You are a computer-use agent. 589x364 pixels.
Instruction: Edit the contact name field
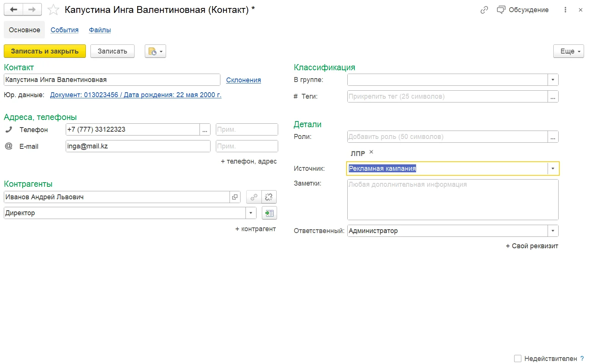point(112,80)
